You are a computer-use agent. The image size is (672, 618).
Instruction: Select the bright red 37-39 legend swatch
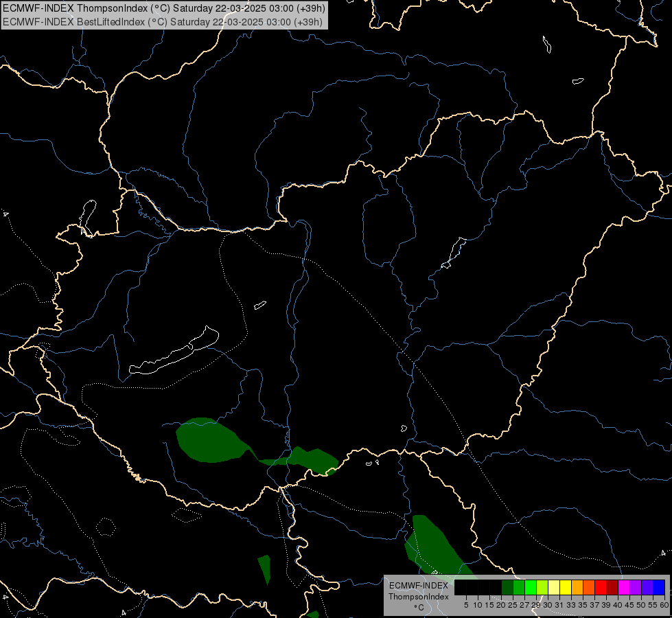[601, 588]
